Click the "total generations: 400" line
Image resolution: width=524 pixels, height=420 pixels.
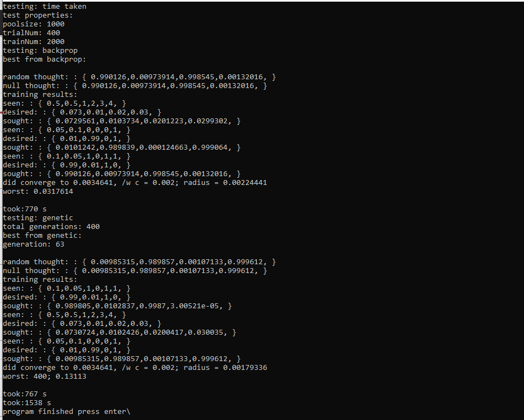51,227
